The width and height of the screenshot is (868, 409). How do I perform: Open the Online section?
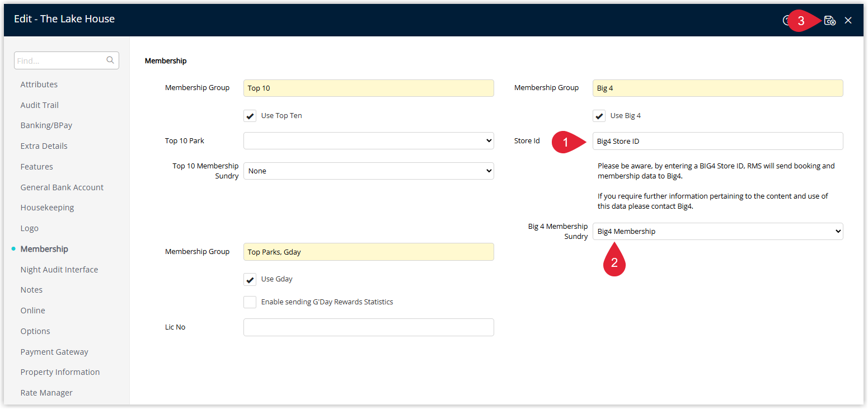pos(33,311)
